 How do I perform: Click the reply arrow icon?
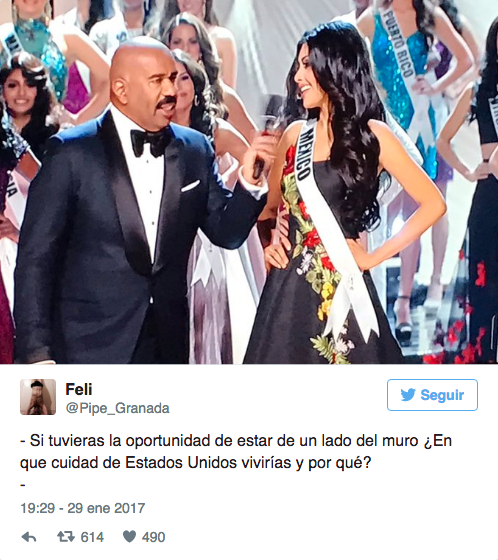point(29,537)
